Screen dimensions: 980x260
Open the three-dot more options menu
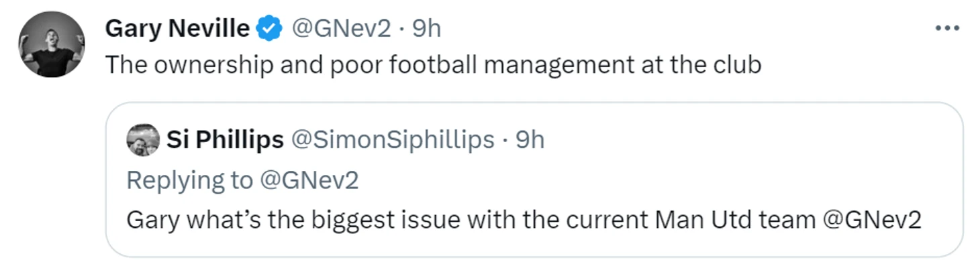pyautogui.click(x=947, y=28)
